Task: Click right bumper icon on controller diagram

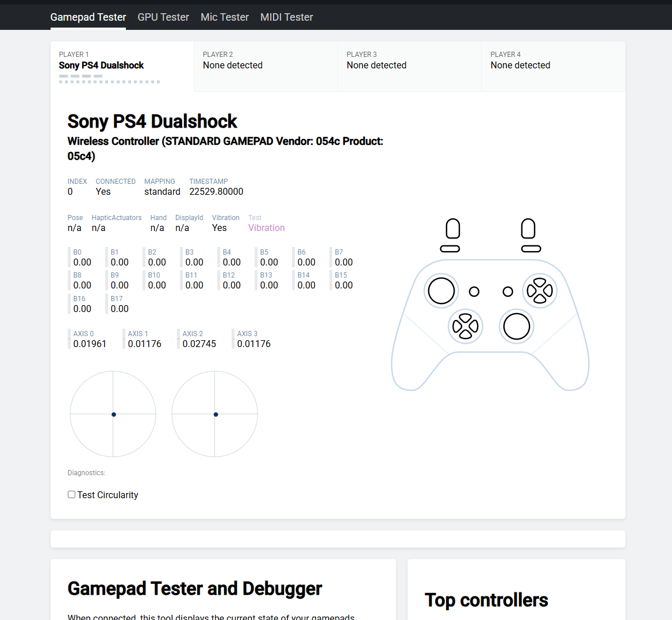Action: [531, 249]
